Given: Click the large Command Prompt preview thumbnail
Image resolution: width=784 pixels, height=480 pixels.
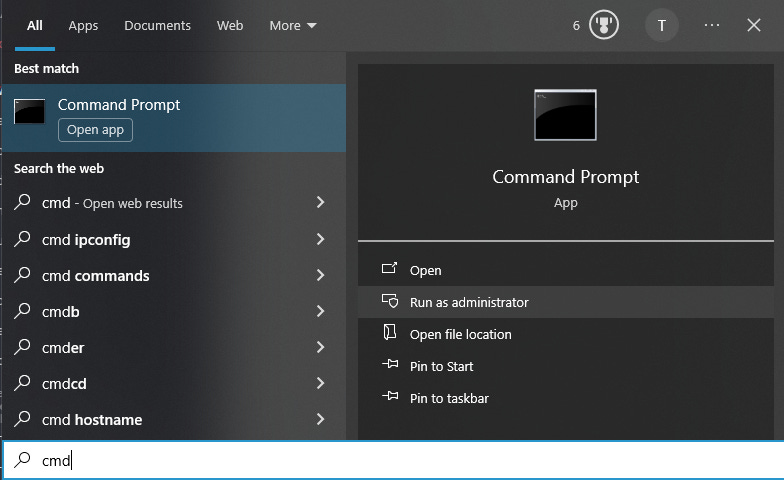Looking at the screenshot, I should (x=566, y=115).
